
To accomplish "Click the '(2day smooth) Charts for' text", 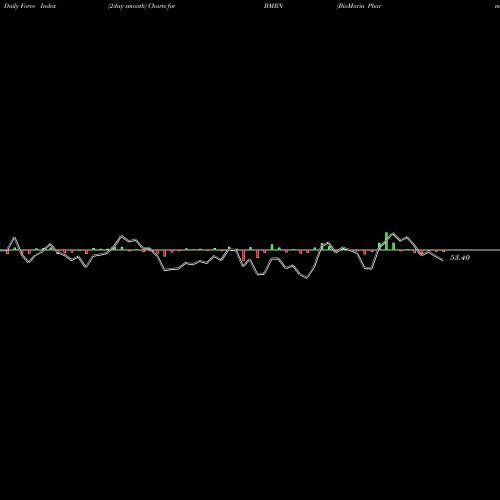I will pyautogui.click(x=142, y=6).
